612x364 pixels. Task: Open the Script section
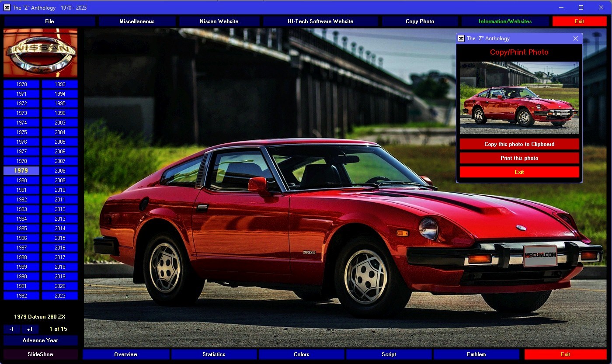tap(389, 354)
